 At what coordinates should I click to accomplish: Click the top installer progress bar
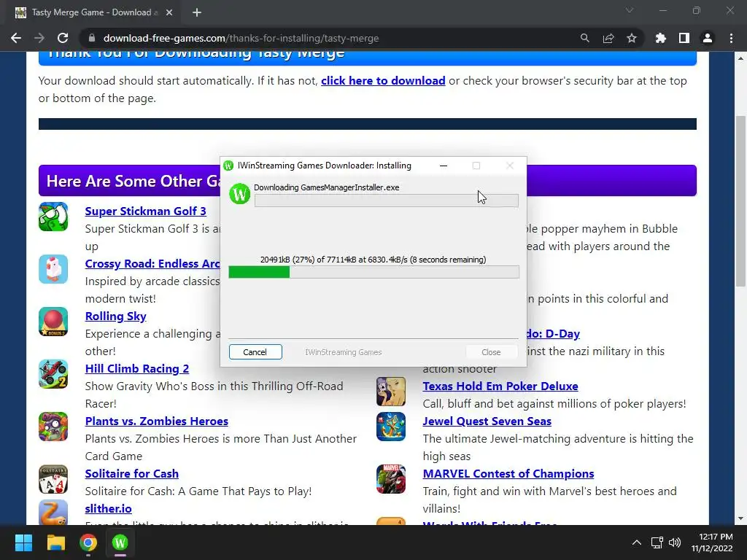387,201
